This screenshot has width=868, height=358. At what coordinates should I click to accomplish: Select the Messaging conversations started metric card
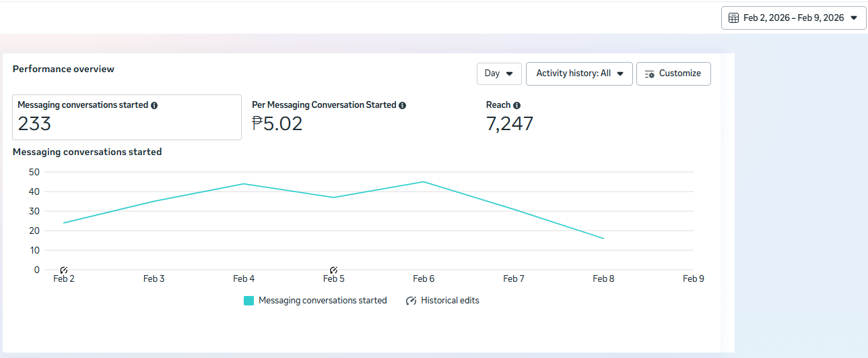[x=127, y=117]
